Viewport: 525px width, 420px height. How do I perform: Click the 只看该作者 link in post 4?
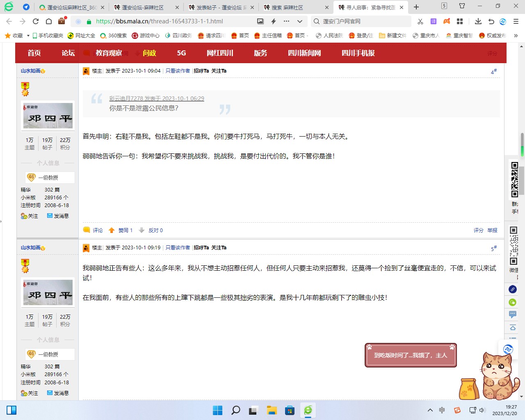[x=178, y=71]
